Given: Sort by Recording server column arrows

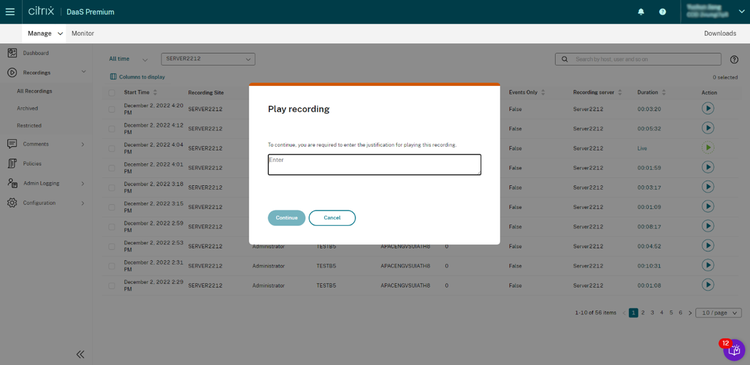Looking at the screenshot, I should 620,92.
